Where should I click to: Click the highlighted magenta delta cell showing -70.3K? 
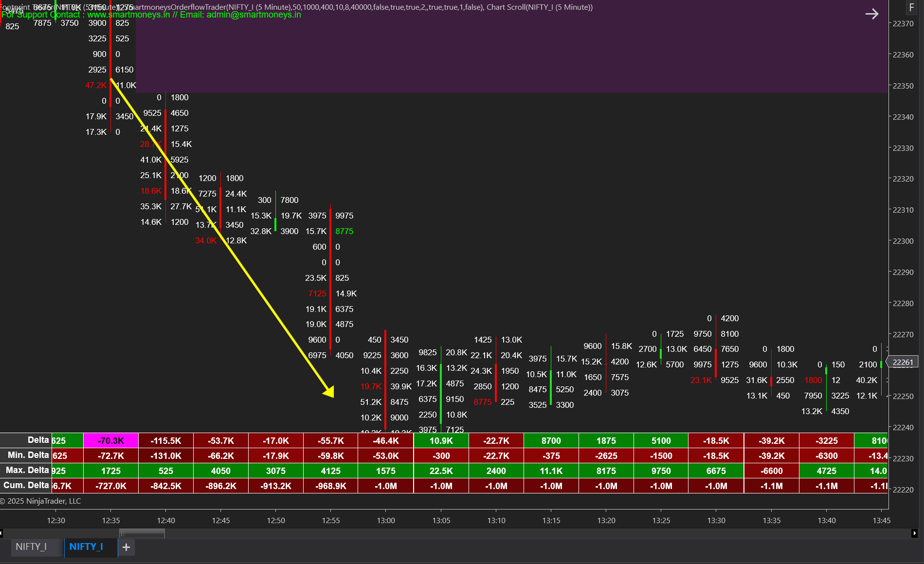(110, 440)
